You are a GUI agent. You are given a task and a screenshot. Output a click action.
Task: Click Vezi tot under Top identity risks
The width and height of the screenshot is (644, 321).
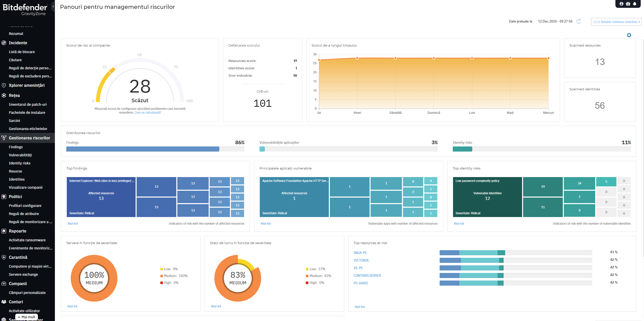[x=459, y=224]
